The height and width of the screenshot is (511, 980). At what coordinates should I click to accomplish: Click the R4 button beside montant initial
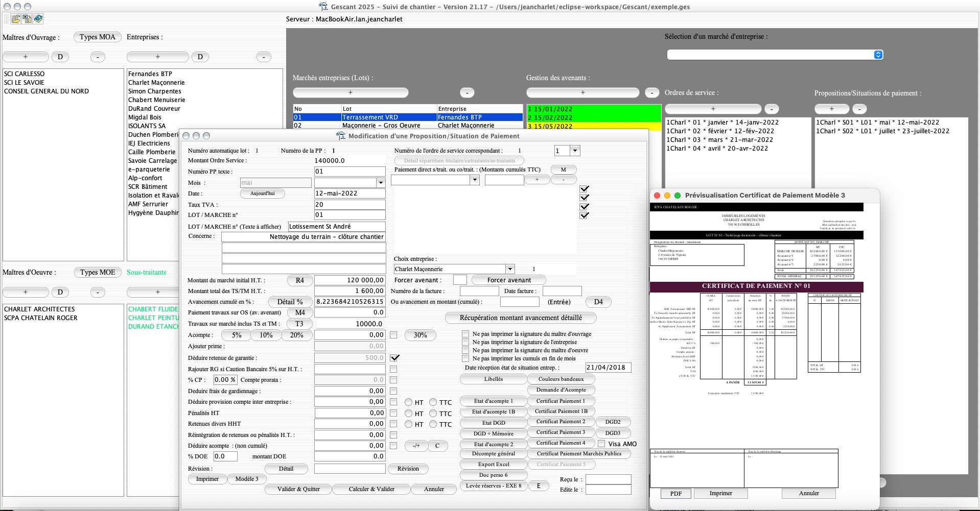(300, 280)
